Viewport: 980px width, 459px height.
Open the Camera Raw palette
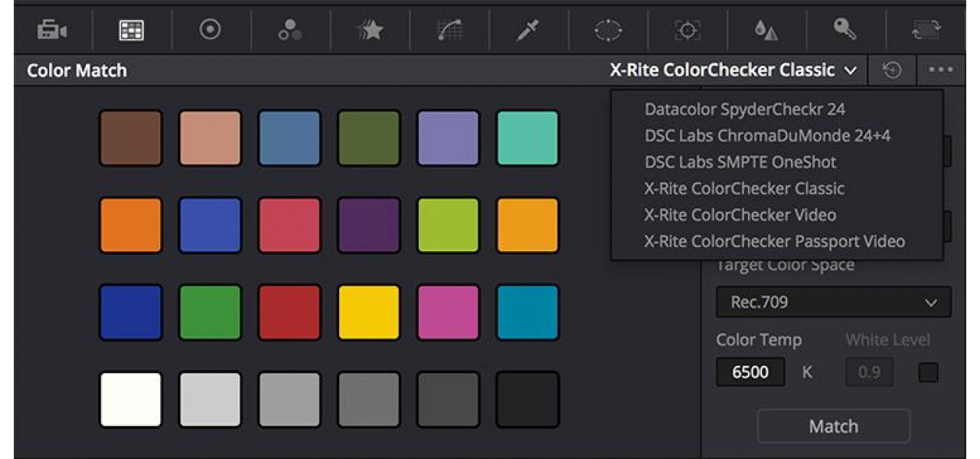coord(51,30)
